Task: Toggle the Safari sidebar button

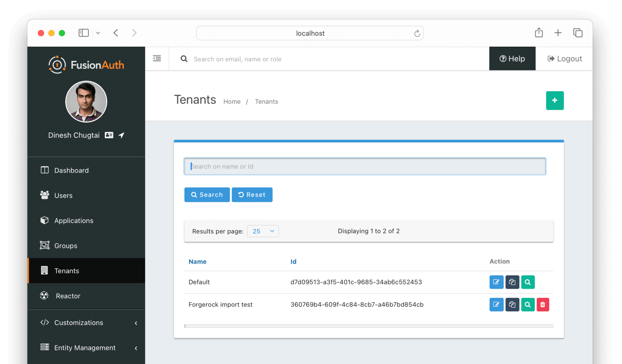Action: coord(83,33)
